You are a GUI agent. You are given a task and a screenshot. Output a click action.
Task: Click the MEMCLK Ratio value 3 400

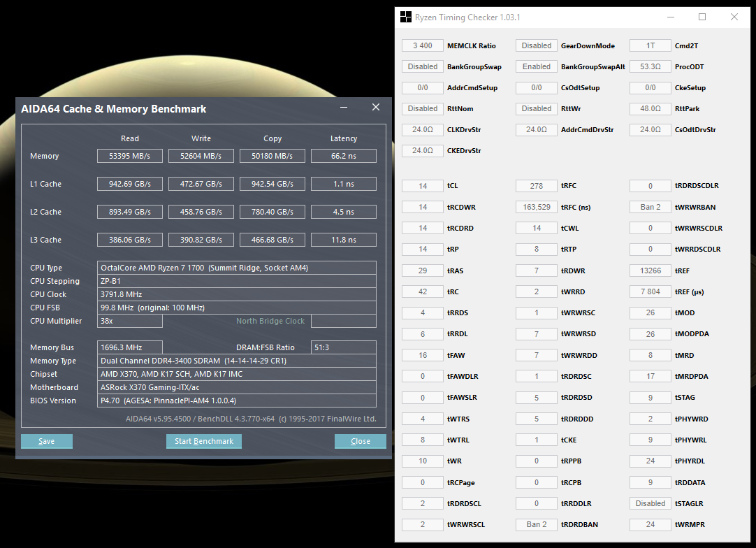[422, 45]
